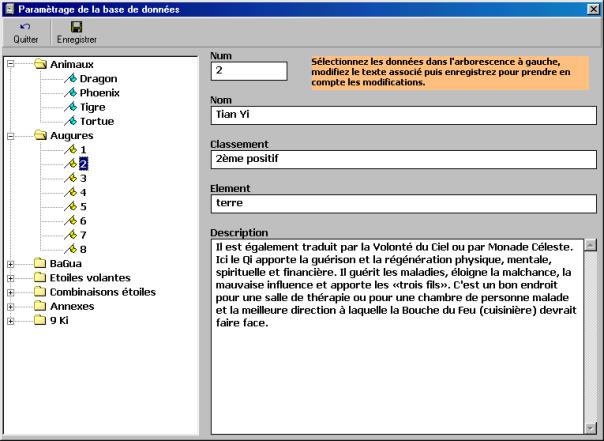Click the yellow icon beside augure 2

tap(70, 164)
